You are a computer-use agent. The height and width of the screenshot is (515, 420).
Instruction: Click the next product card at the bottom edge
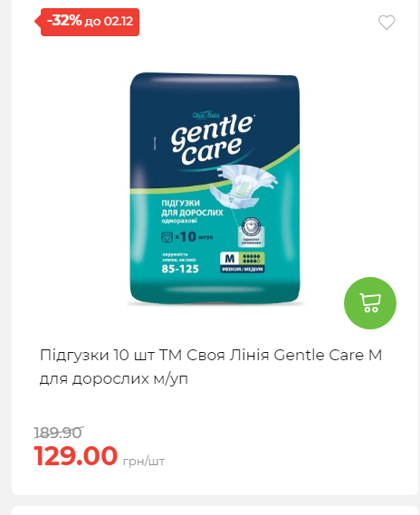coord(215,510)
